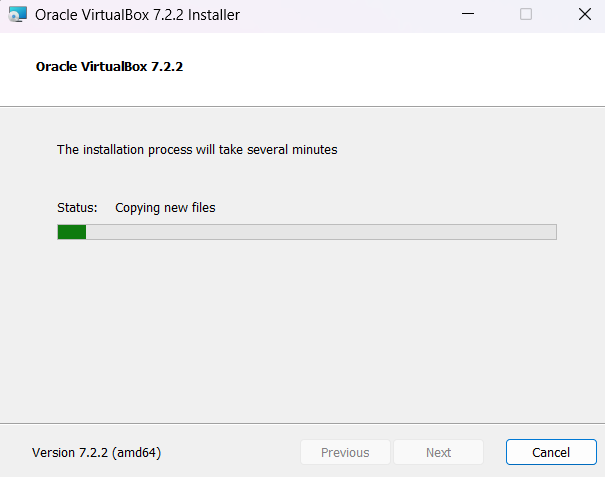The width and height of the screenshot is (605, 477).
Task: Click the "Status:" label
Action: (x=77, y=208)
